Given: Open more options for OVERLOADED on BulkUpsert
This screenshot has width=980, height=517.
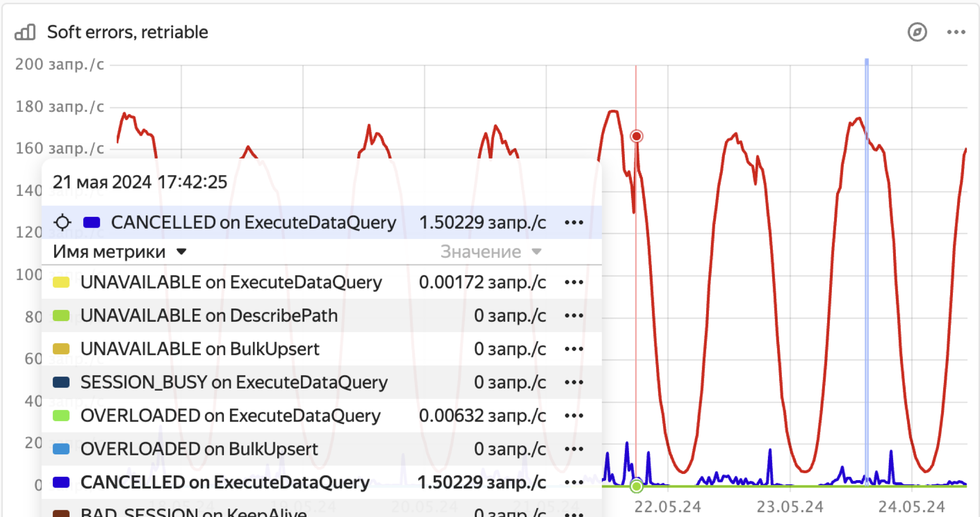Looking at the screenshot, I should pos(573,449).
